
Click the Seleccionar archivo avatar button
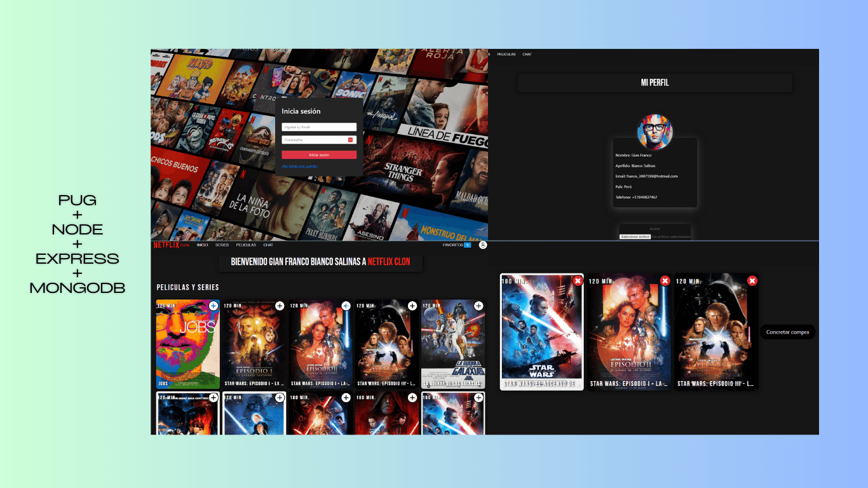[635, 236]
